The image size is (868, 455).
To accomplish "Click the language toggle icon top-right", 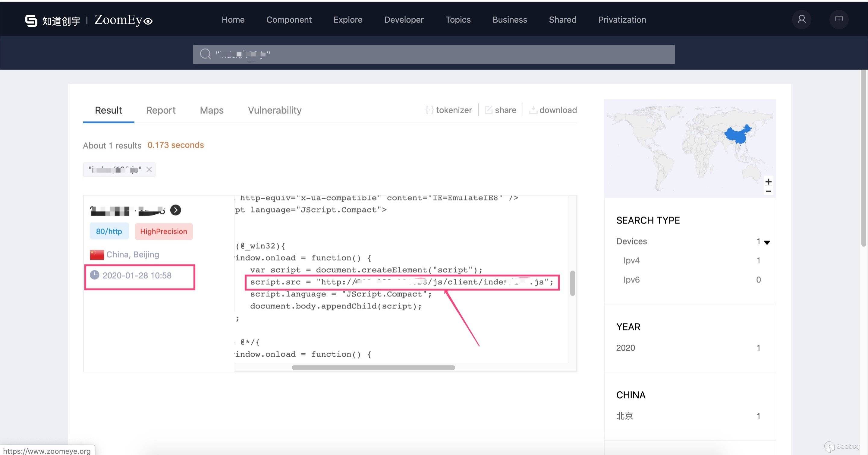I will point(838,19).
